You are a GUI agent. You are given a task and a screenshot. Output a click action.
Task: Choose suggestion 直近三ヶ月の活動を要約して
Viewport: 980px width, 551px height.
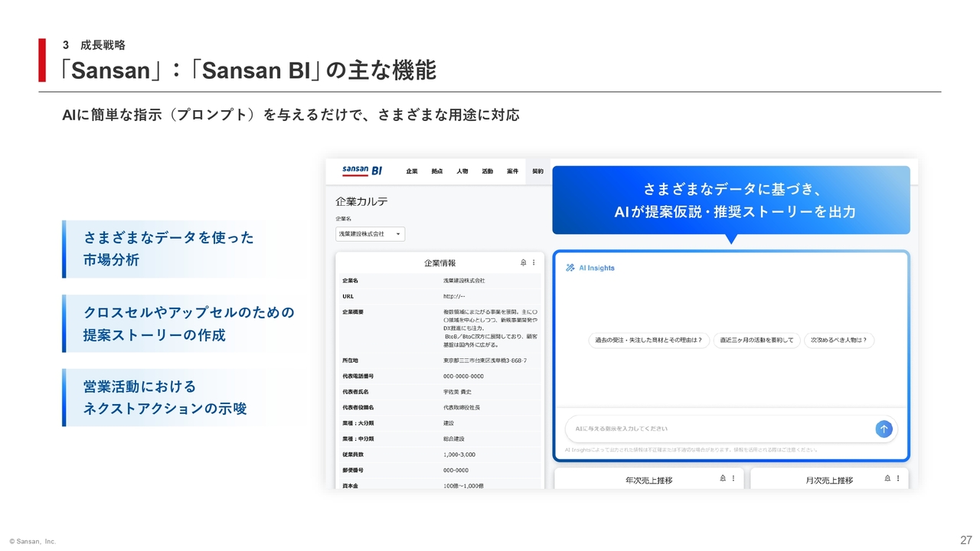click(757, 341)
